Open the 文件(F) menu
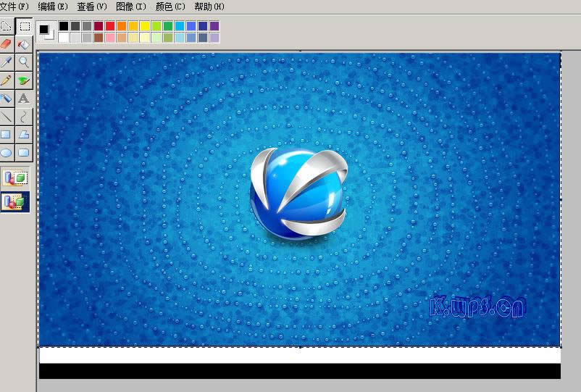The image size is (581, 392). coord(14,7)
